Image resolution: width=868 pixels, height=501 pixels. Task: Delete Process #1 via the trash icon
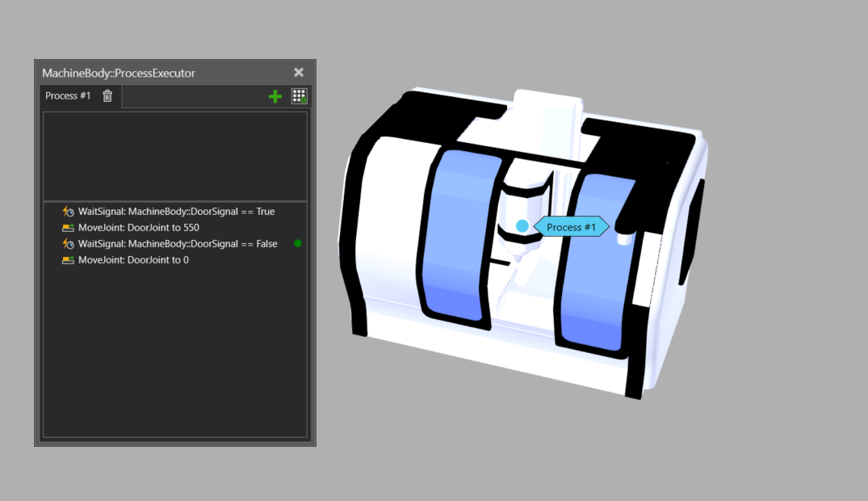click(x=107, y=95)
